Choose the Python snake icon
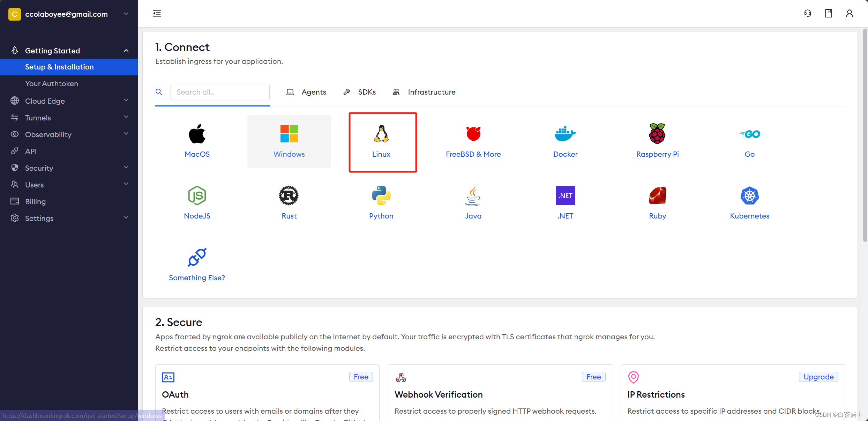Image resolution: width=868 pixels, height=421 pixels. pos(381,195)
